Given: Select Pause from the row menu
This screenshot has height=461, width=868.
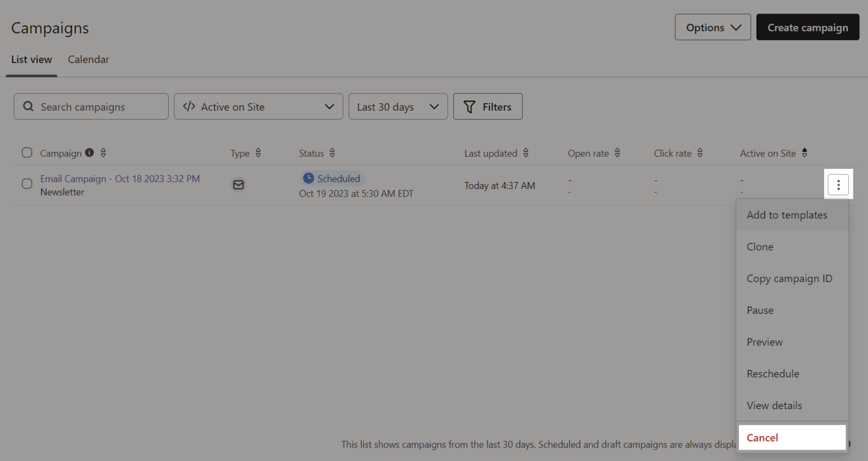Looking at the screenshot, I should click(792, 310).
